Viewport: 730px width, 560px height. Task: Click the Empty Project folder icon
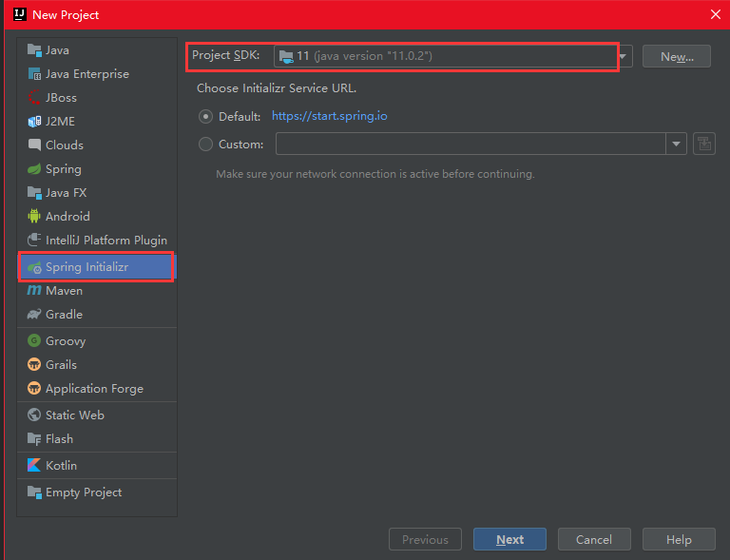tap(34, 492)
